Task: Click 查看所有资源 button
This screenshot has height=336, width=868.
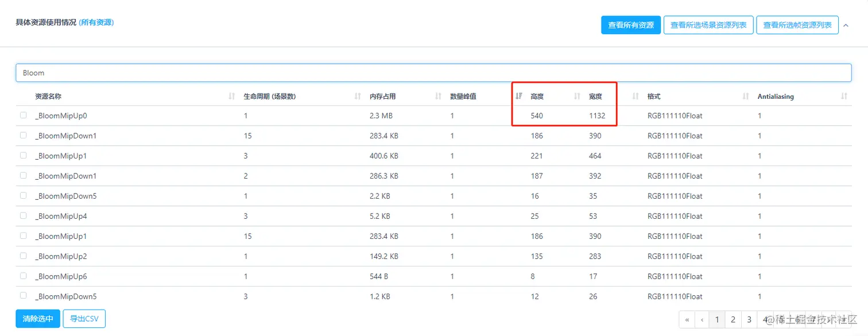Action: coord(631,25)
